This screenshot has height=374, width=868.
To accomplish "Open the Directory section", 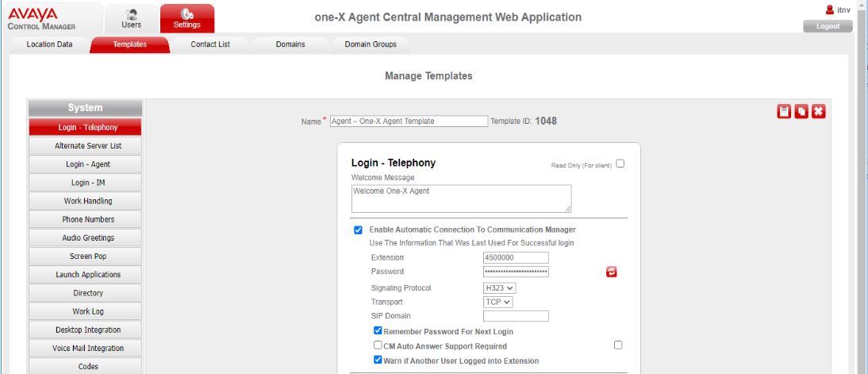I will pos(85,292).
